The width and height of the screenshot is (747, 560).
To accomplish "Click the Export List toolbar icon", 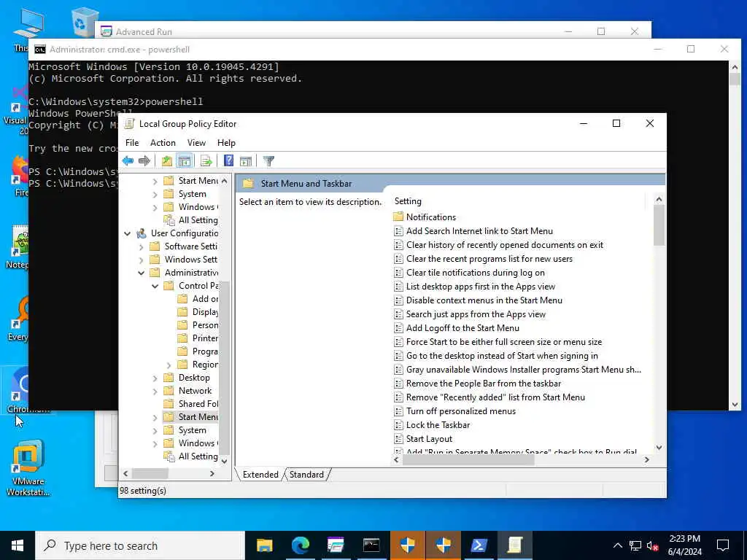I will click(206, 161).
